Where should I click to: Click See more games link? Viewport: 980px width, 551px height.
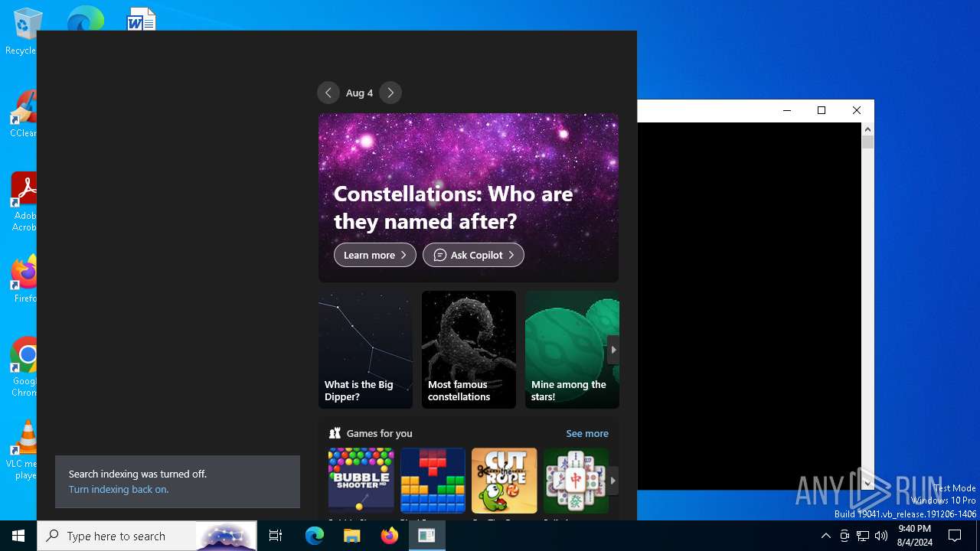coord(587,433)
